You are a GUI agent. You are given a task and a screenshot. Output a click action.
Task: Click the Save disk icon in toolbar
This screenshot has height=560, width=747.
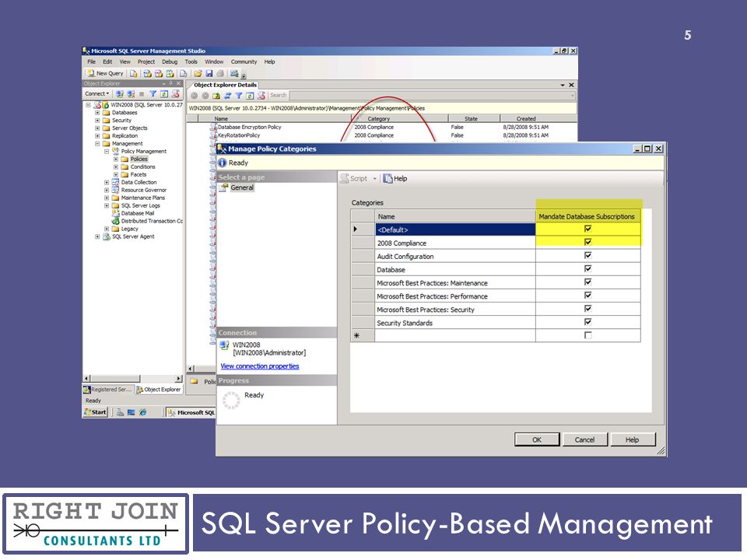point(209,73)
